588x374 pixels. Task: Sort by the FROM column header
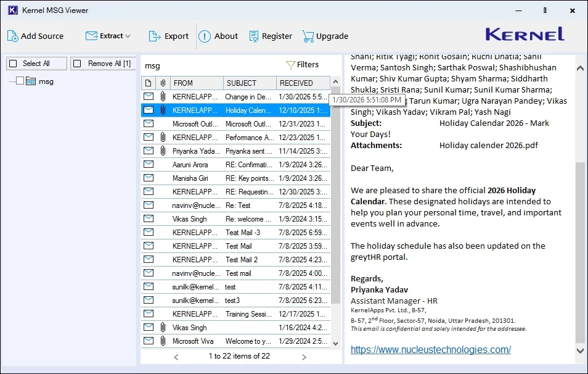click(197, 83)
